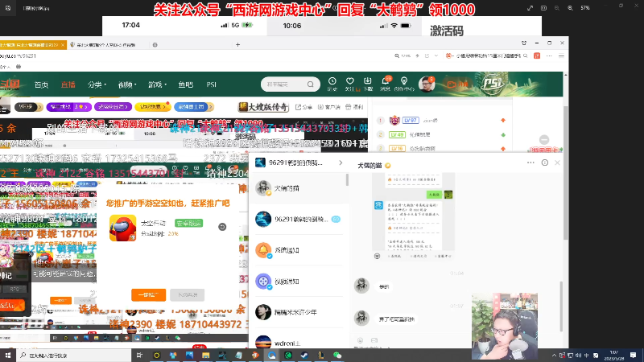Expand the 游戏 games dropdown in navigation
The height and width of the screenshot is (362, 644).
[157, 84]
